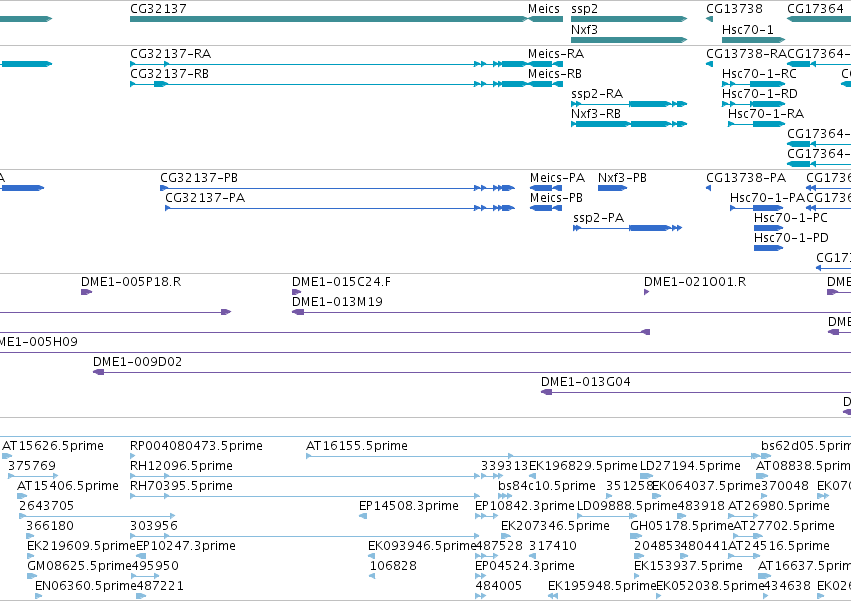Select the 106828 feature

[x=372, y=576]
